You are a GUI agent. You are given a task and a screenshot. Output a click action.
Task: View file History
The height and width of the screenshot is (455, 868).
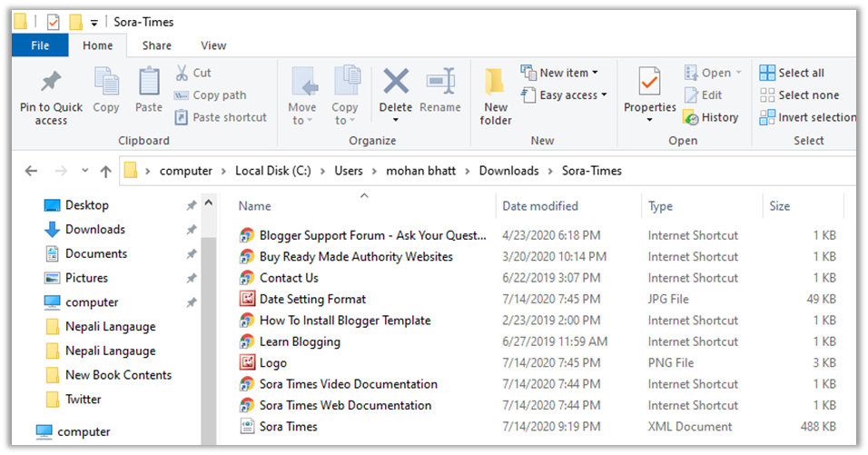pos(711,117)
